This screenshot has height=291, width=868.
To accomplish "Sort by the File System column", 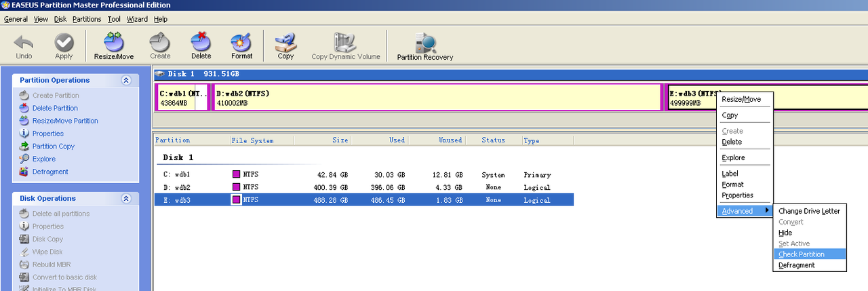I will point(262,140).
